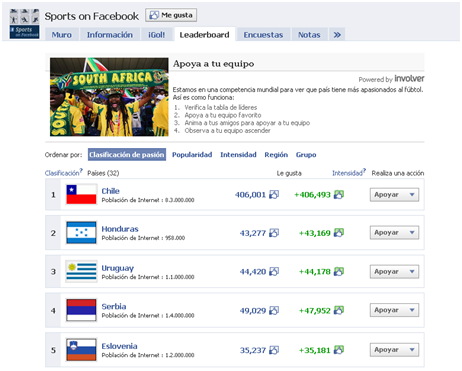This screenshot has height=371, width=462.
Task: Click the blue like icon beside 49,029
Action: click(274, 310)
